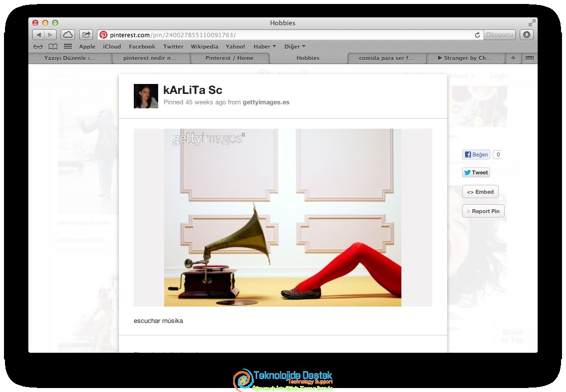Click the Report Pin button

coord(483,211)
